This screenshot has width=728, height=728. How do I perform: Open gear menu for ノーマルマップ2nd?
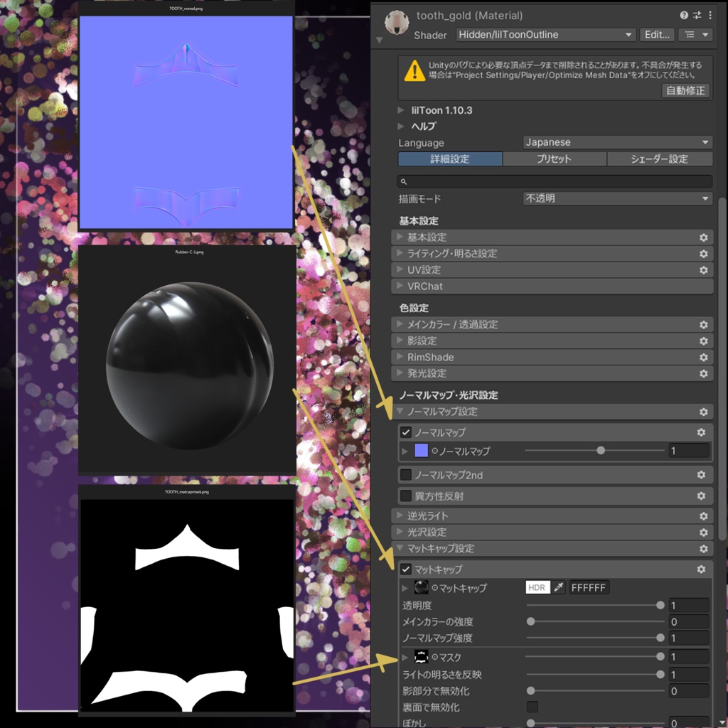click(x=701, y=475)
